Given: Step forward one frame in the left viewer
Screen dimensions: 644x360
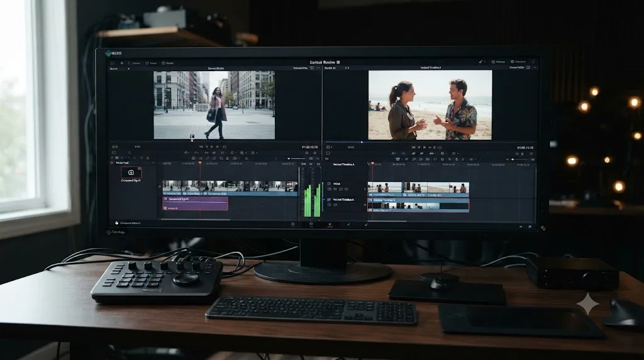Looking at the screenshot, I should [x=217, y=147].
